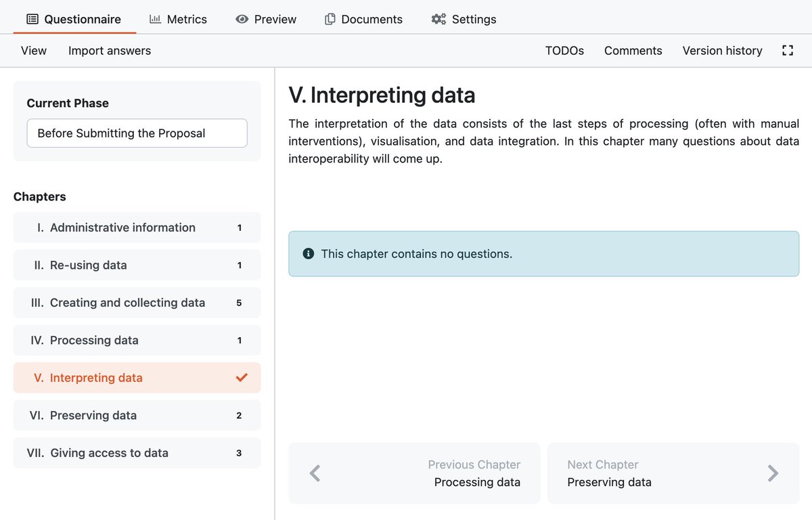Viewport: 812px width, 520px height.
Task: Click the checkmark on Interpreting data
Action: point(242,378)
